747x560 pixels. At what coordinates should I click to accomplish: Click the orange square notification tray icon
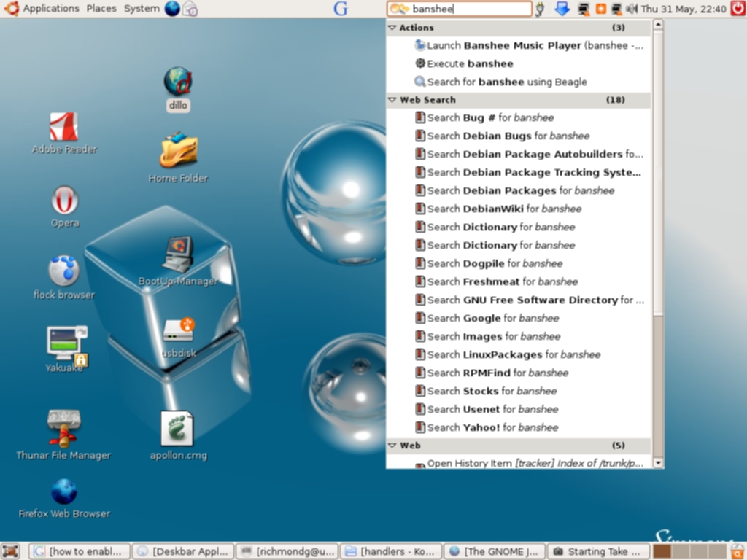click(x=601, y=9)
